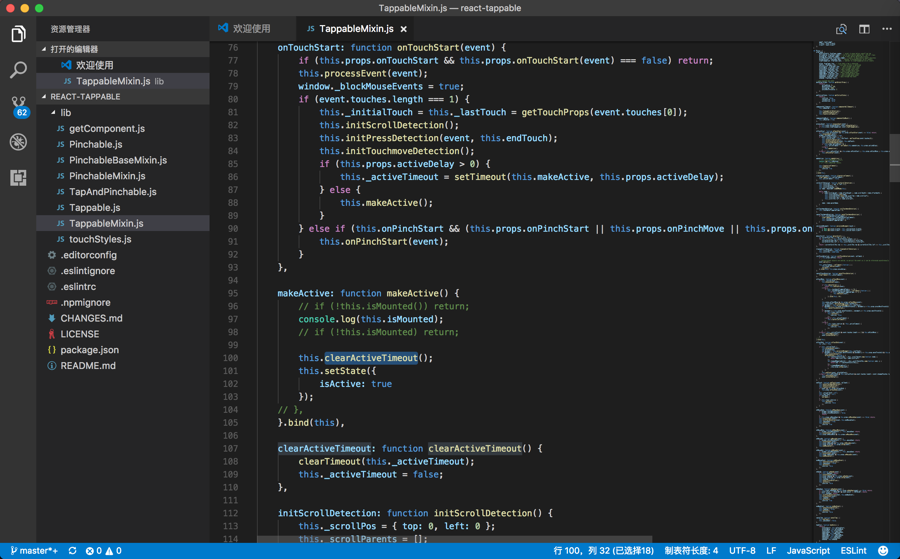Open the Search view icon

pos(18,71)
